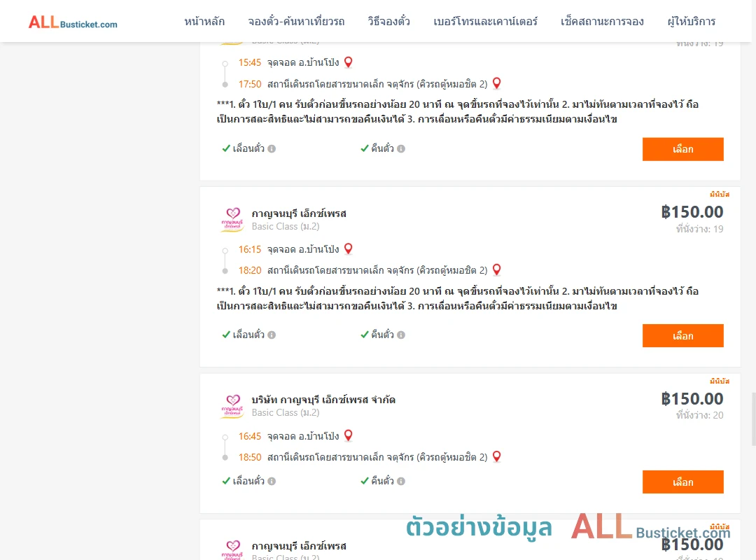This screenshot has height=560, width=756.
Task: Select the 16:45 trip with เลือก button
Action: tap(682, 482)
